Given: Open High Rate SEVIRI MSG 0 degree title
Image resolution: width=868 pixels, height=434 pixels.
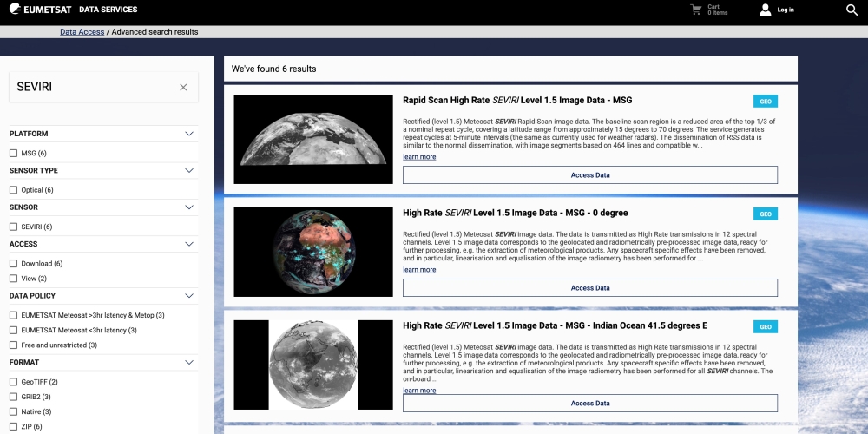Looking at the screenshot, I should 516,214.
